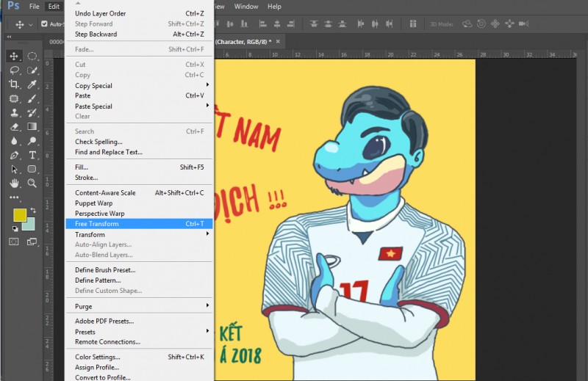Choose Color Settings
The height and width of the screenshot is (381, 588).
pos(139,357)
